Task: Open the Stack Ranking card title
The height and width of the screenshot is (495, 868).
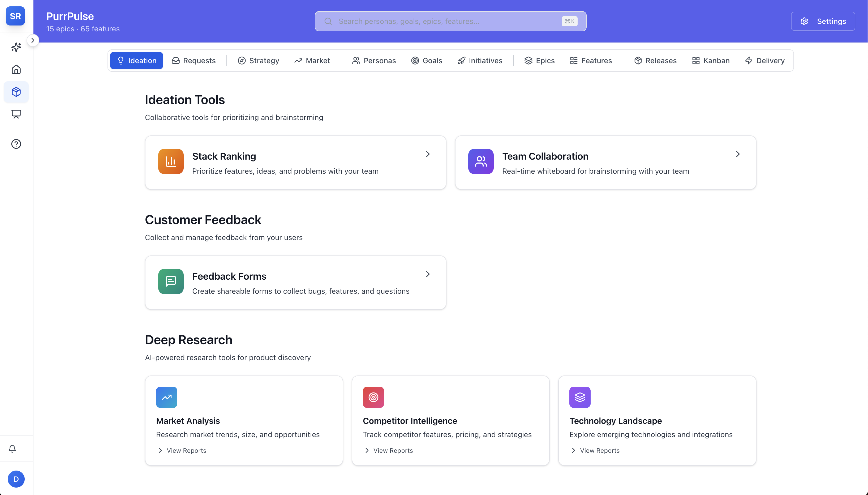Action: (224, 156)
